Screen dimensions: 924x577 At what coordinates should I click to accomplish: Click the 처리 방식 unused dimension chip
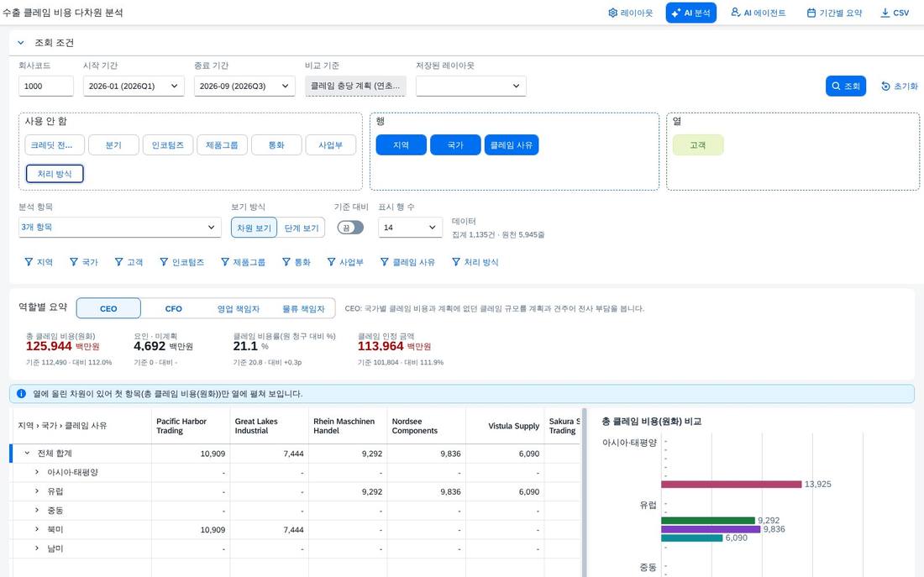pos(55,174)
